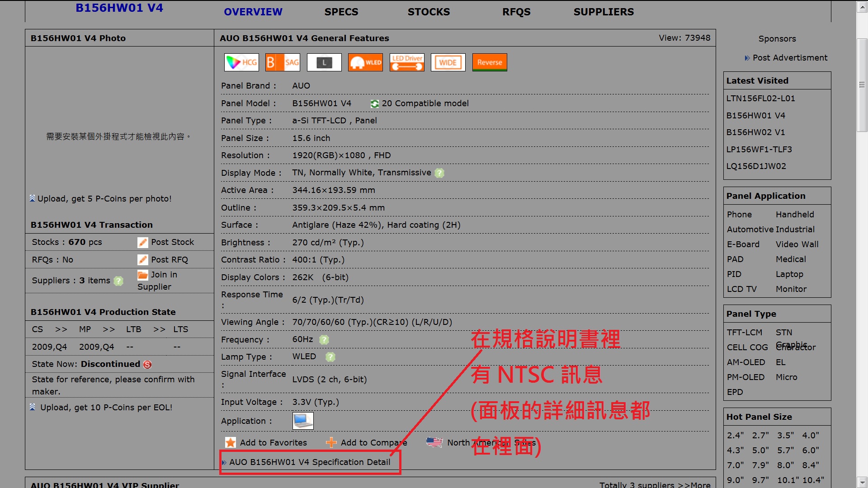The width and height of the screenshot is (868, 488).
Task: Click the vertical scrollbar thumb
Action: [x=862, y=85]
